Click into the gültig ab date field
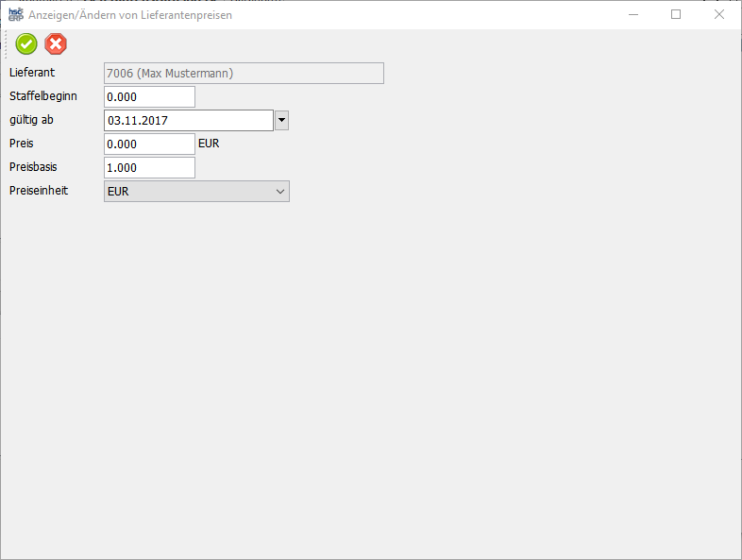 [188, 121]
